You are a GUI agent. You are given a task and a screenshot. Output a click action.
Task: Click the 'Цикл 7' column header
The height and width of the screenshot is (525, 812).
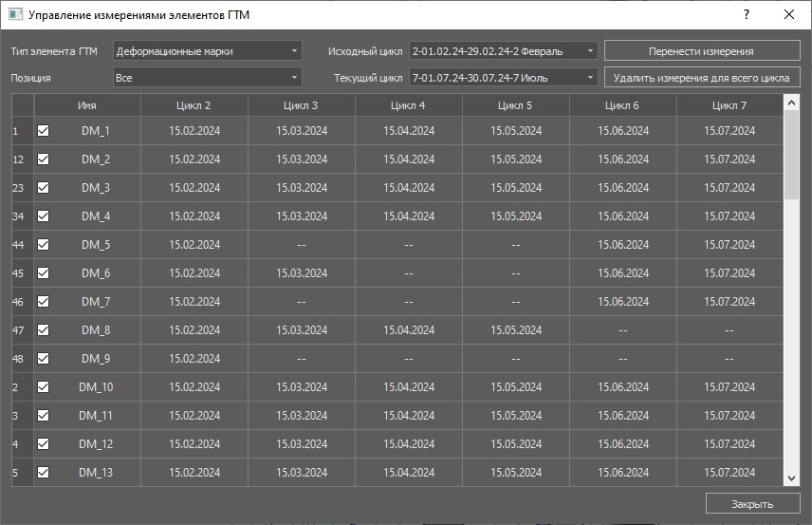[x=729, y=104]
